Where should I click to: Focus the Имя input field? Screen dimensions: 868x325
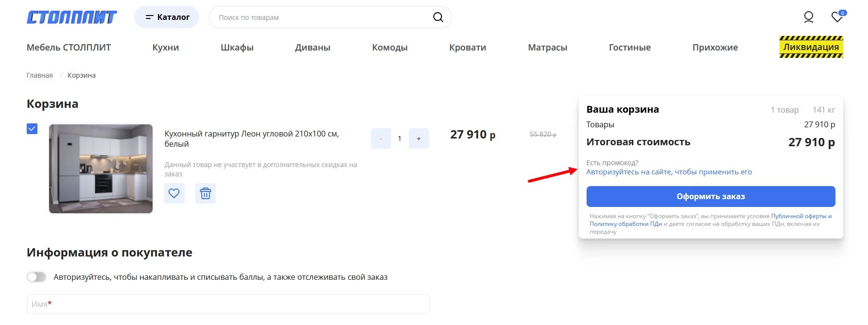click(228, 304)
